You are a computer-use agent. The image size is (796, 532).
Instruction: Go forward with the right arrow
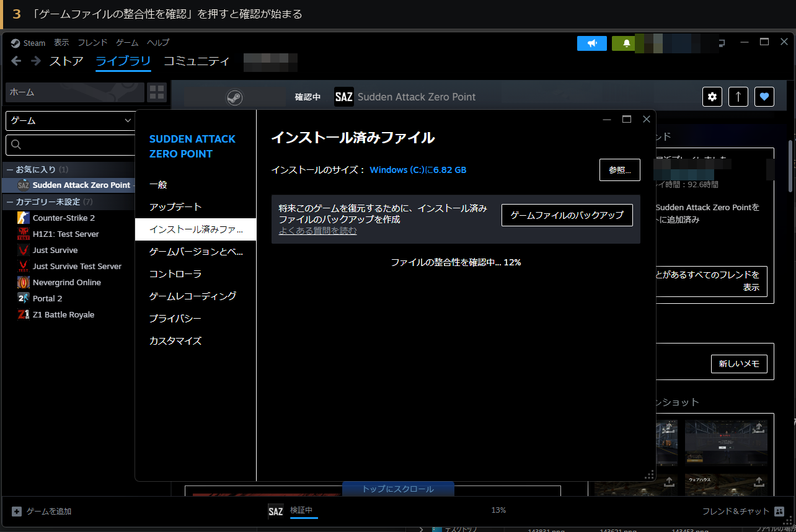coord(36,61)
